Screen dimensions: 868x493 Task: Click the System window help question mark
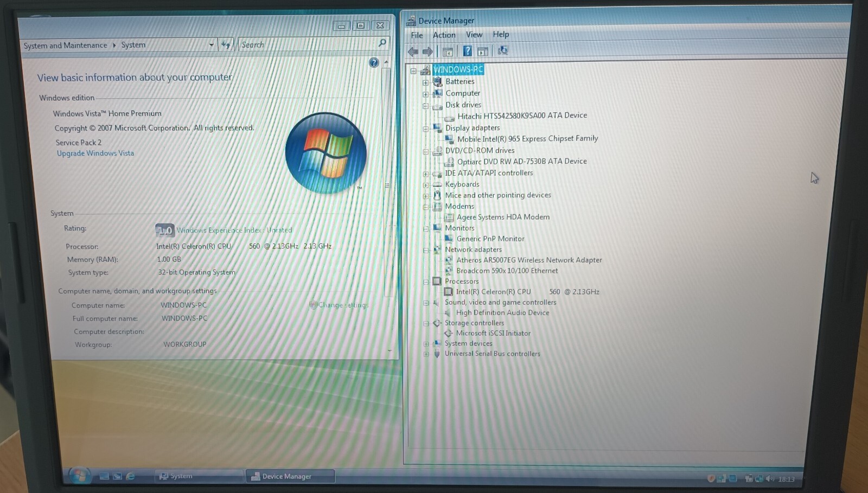374,62
